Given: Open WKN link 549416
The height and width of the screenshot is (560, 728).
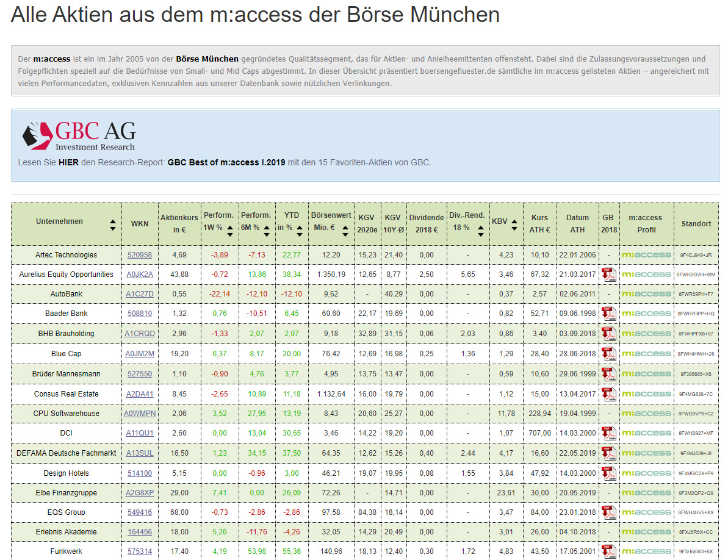Looking at the screenshot, I should (140, 512).
